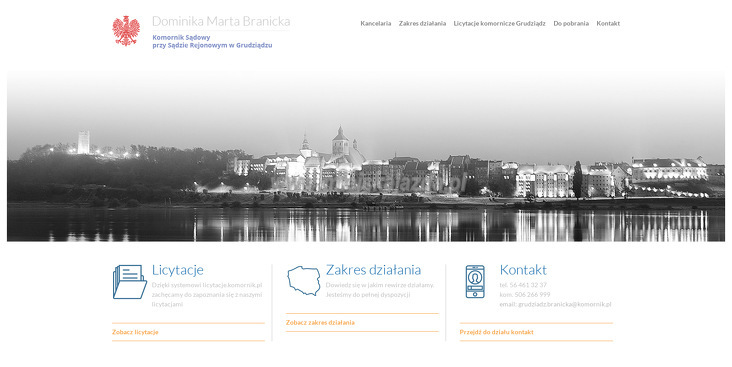This screenshot has height=367, width=732.
Task: Click the grudziadz.branicka@komornik.pl email address
Action: [x=564, y=304]
